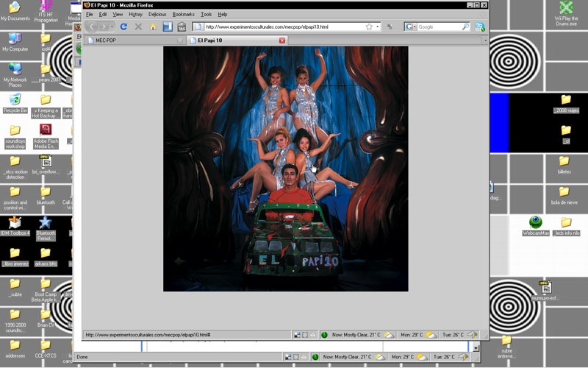Open the Recycle Bin desktop icon

click(15, 101)
